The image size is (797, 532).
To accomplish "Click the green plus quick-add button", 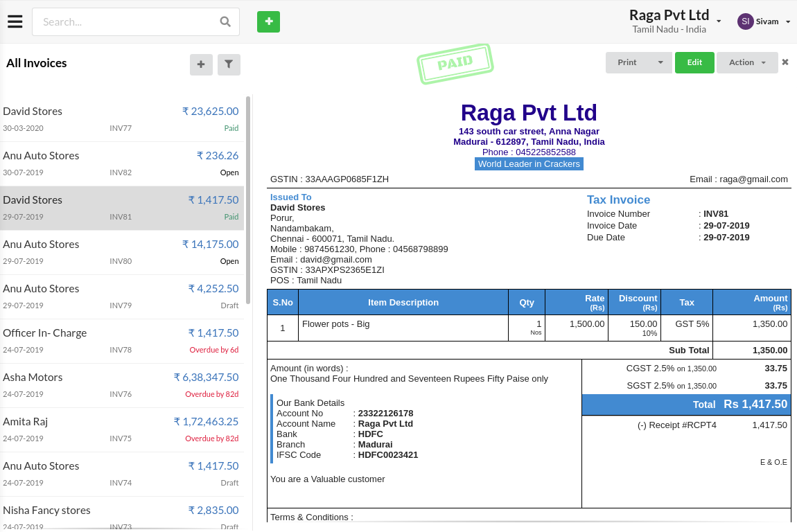I will pyautogui.click(x=268, y=21).
